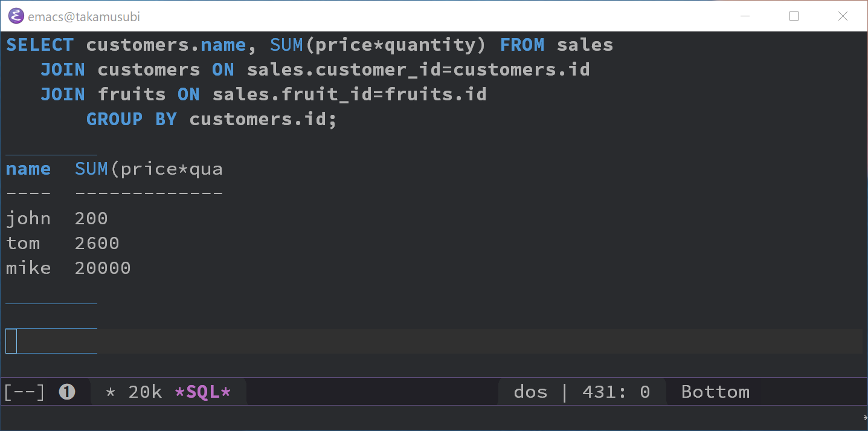Click the john result row
This screenshot has height=431, width=868.
click(x=28, y=218)
